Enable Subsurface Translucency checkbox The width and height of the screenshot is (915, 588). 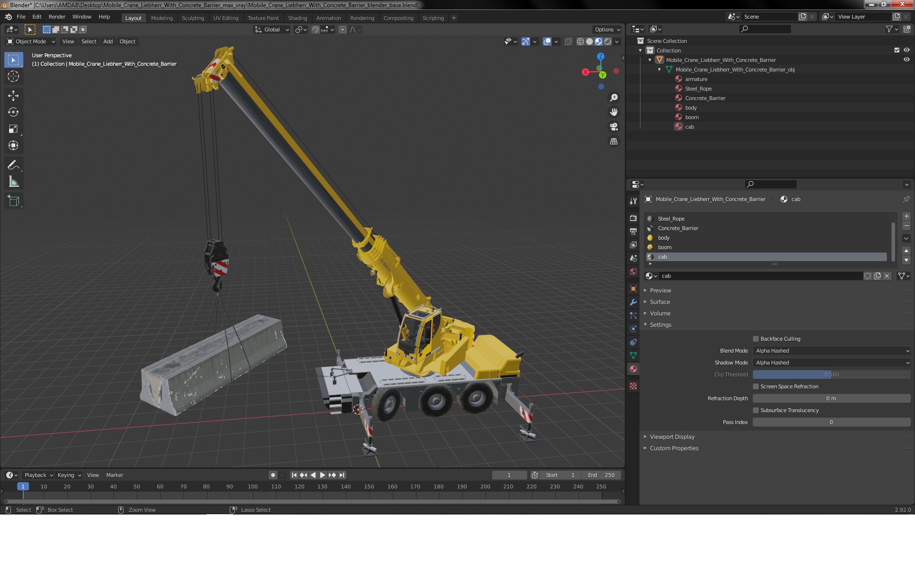click(x=756, y=410)
